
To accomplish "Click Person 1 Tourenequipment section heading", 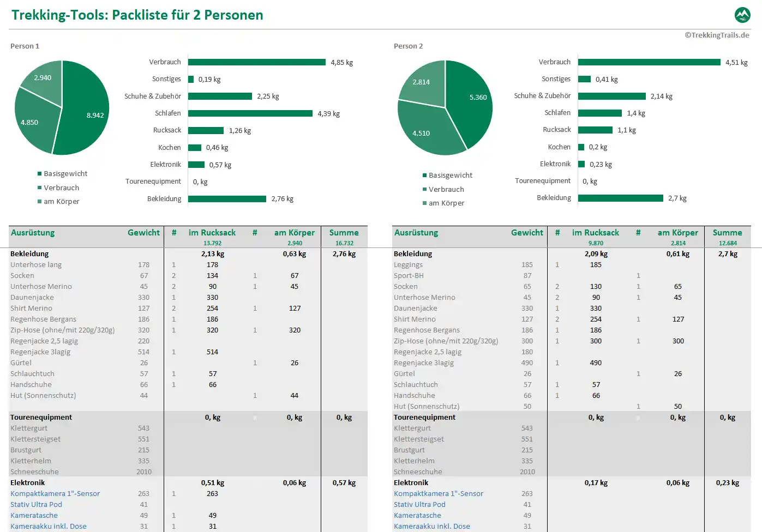I will 41,418.
